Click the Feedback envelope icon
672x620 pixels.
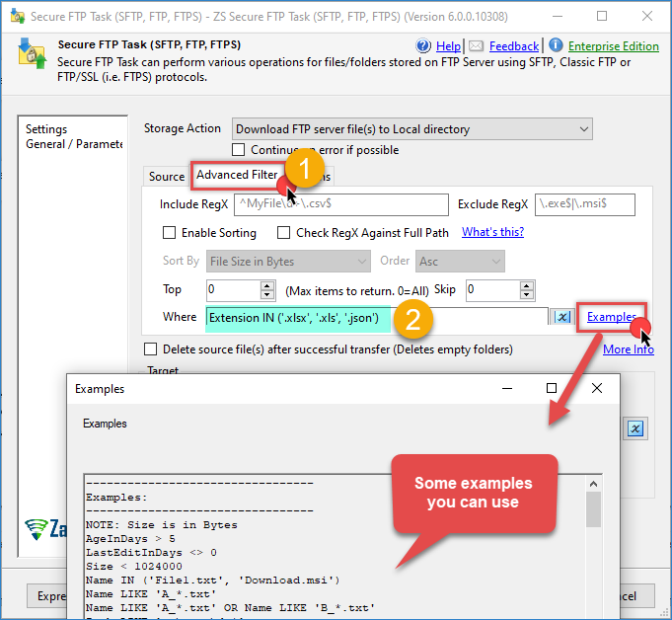click(476, 45)
